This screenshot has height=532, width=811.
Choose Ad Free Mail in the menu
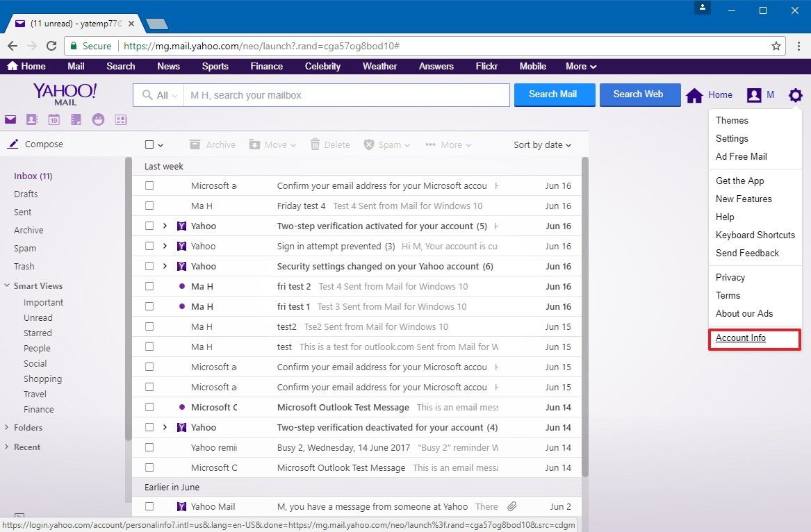point(742,157)
